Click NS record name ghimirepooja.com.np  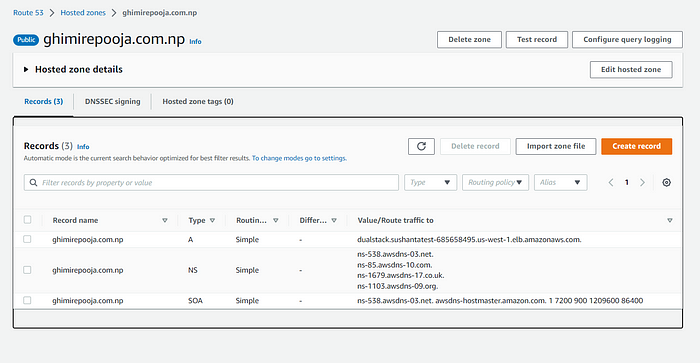tap(88, 271)
